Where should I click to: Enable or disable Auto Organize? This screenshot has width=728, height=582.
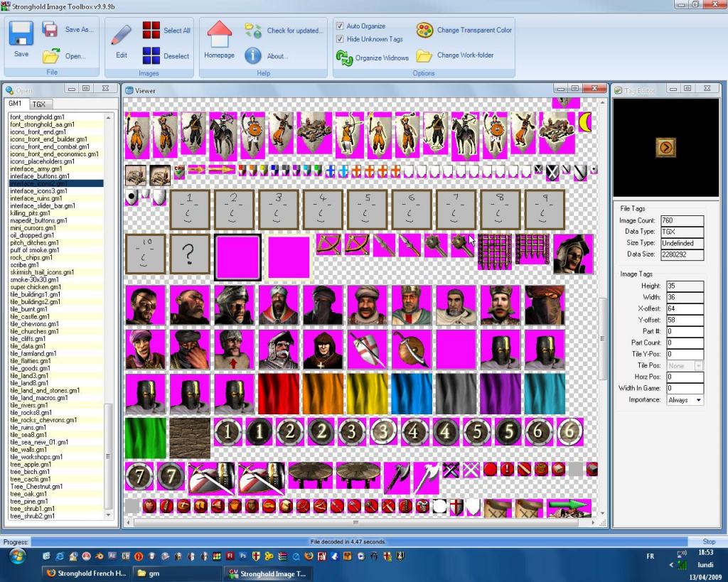coord(340,26)
